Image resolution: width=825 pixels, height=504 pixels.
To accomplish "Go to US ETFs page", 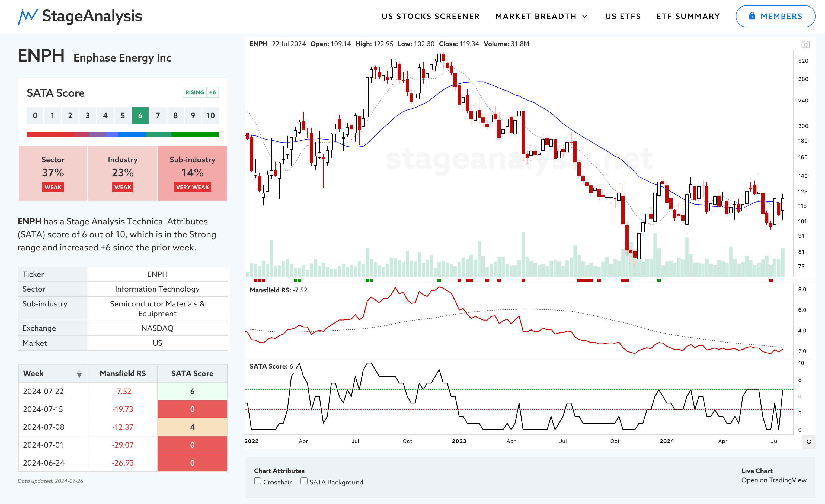I will [623, 16].
